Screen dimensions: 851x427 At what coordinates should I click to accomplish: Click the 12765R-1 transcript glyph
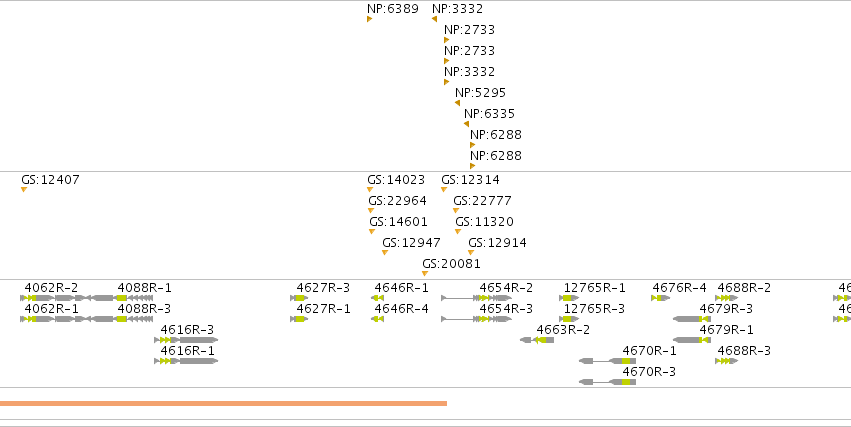coord(569,298)
